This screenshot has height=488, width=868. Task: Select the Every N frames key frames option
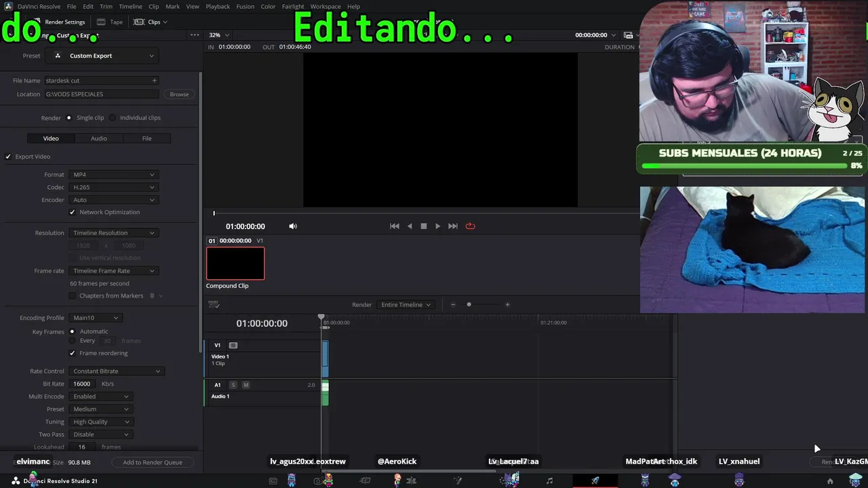point(72,341)
